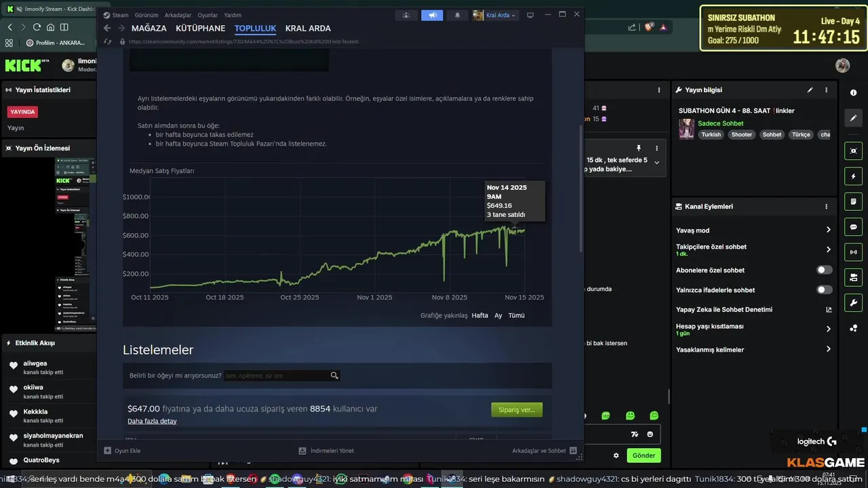Reload the Kick dashboard browser page
This screenshot has width=868, height=488.
pos(37,27)
